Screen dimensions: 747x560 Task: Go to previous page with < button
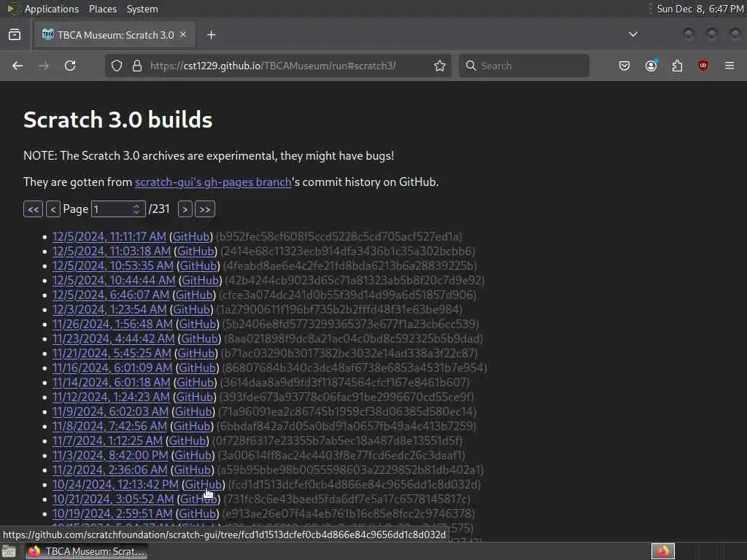[x=53, y=209]
